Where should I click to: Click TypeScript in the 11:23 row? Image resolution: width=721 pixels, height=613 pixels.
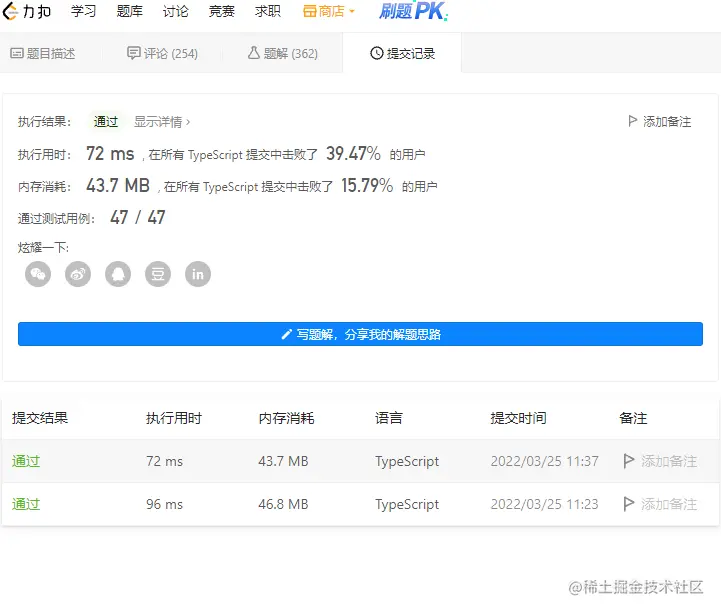[407, 504]
